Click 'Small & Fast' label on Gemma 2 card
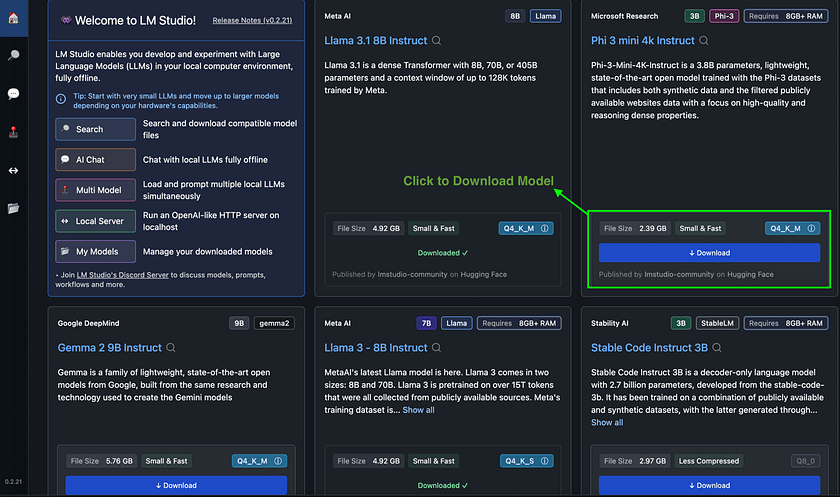 pos(167,461)
